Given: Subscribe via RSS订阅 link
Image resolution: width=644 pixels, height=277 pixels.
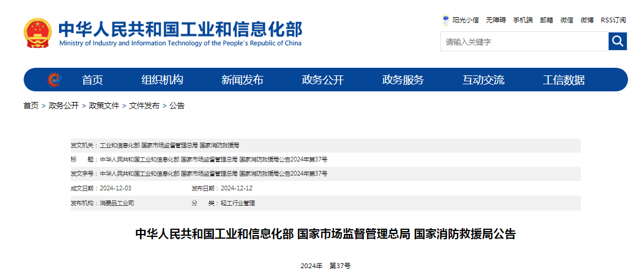Looking at the screenshot, I should coord(613,20).
